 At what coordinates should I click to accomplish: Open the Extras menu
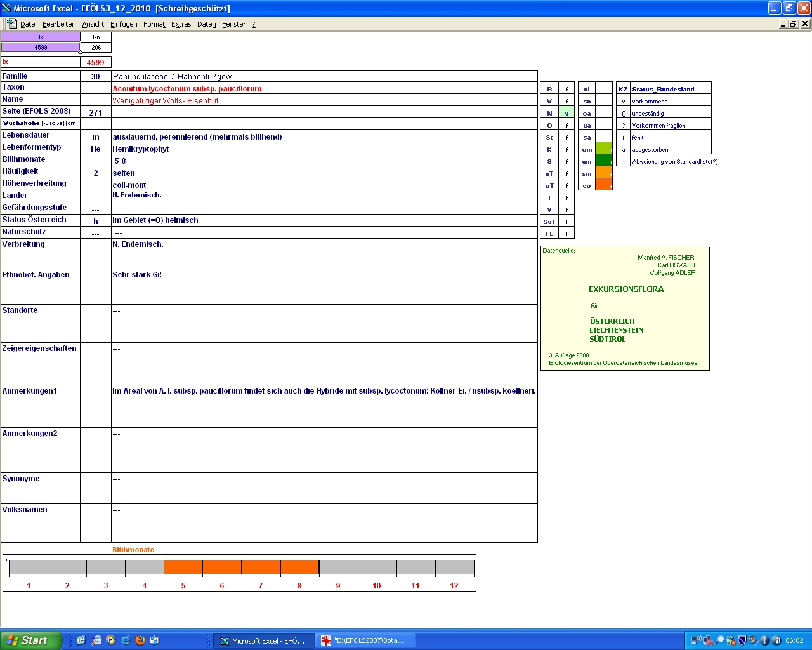[x=181, y=24]
